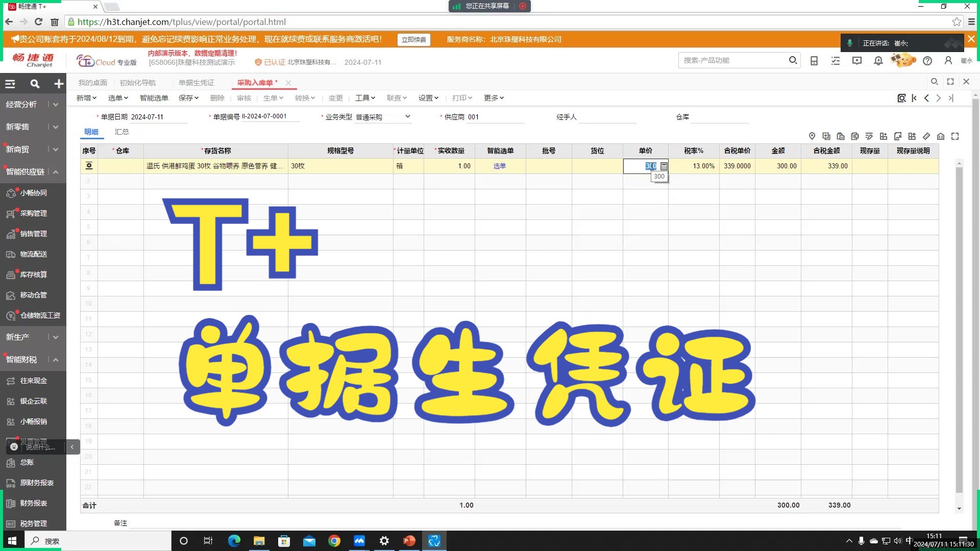Screen dimensions: 980x551
Task: Click the row settings gear in row one
Action: (89, 166)
